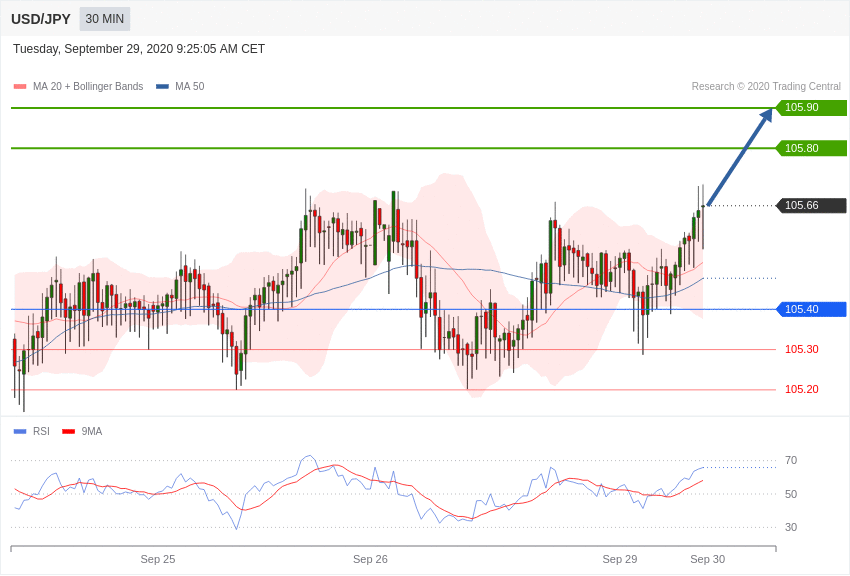The height and width of the screenshot is (576, 850).
Task: Click 'Research © 2020 Trading Central' credit
Action: [766, 86]
